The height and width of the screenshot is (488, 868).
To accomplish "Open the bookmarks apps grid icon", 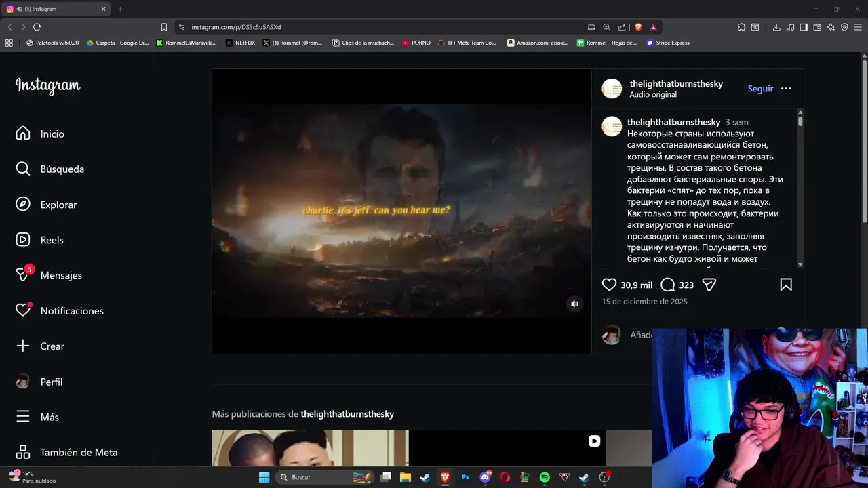I will [9, 43].
